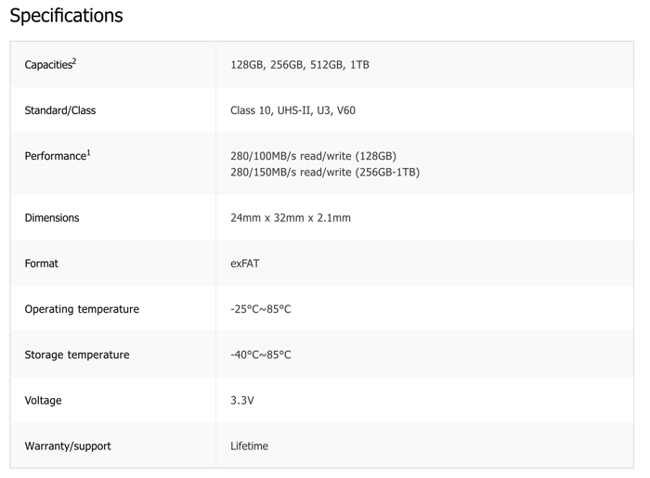Select the Dimensions label
The height and width of the screenshot is (478, 650).
52,218
